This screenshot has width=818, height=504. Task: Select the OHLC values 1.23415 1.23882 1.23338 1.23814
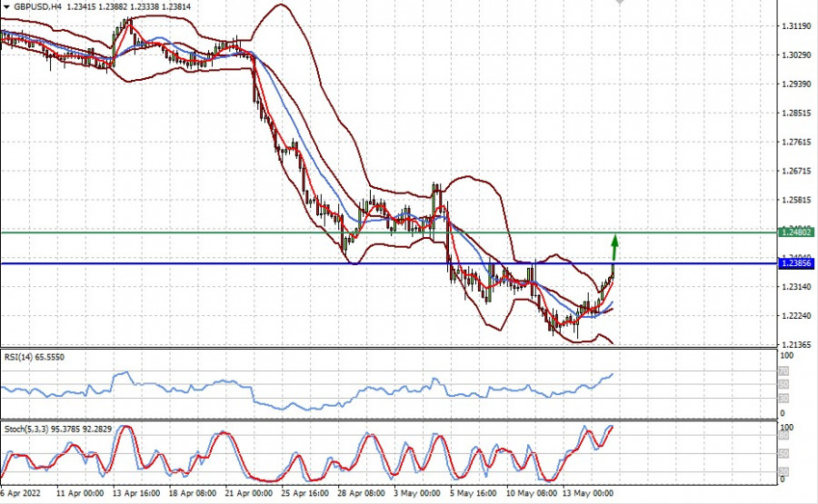pyautogui.click(x=129, y=6)
